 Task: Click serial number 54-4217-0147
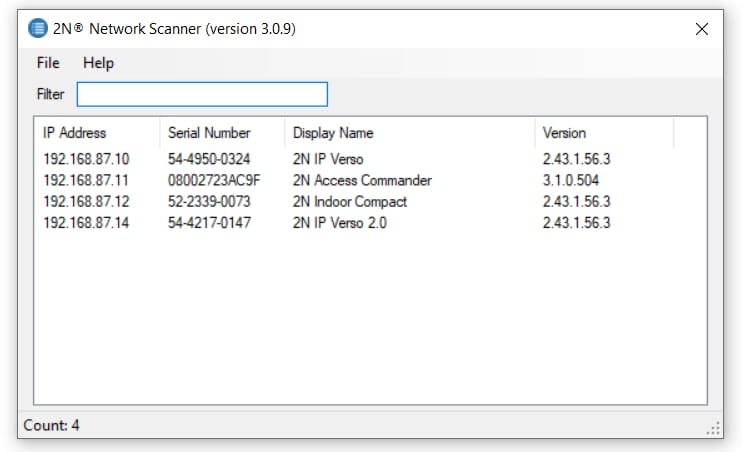209,223
